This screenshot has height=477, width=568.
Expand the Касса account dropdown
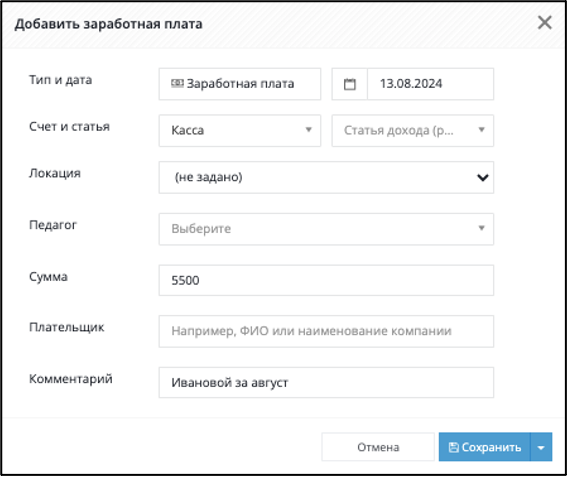[x=240, y=130]
